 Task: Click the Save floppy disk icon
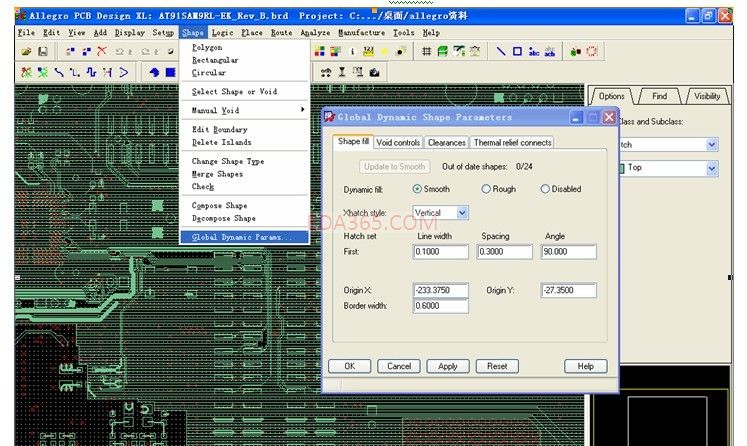point(43,51)
